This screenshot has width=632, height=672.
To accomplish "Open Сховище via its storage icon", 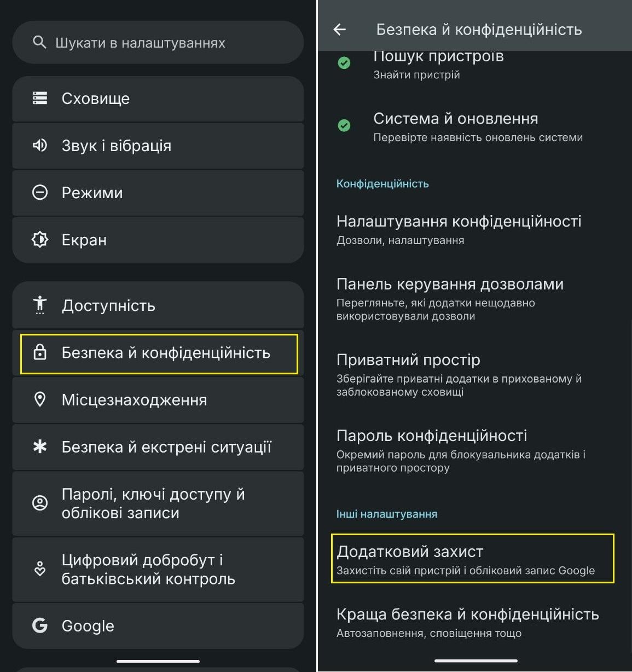I will tap(39, 99).
